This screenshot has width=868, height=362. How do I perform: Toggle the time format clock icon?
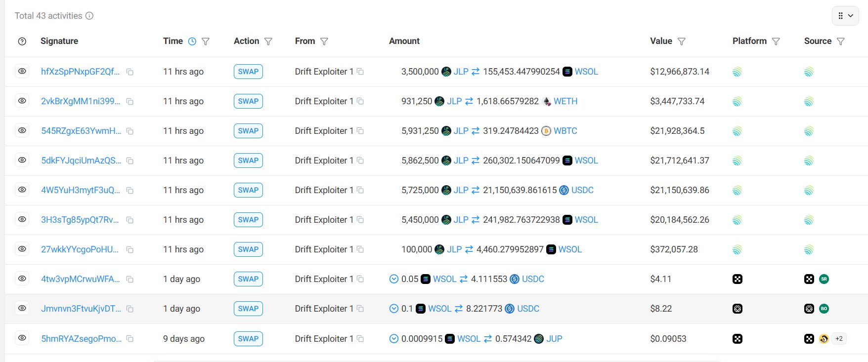coord(192,41)
